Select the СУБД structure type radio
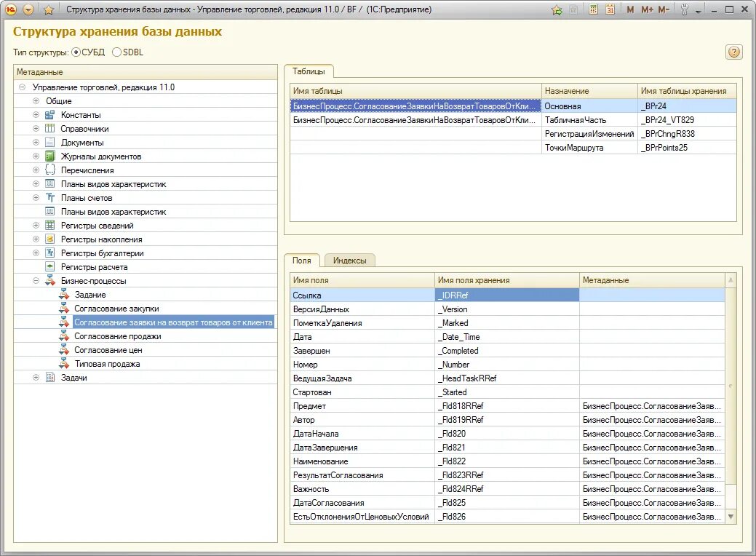Screen dimensions: 756x556 click(x=76, y=52)
